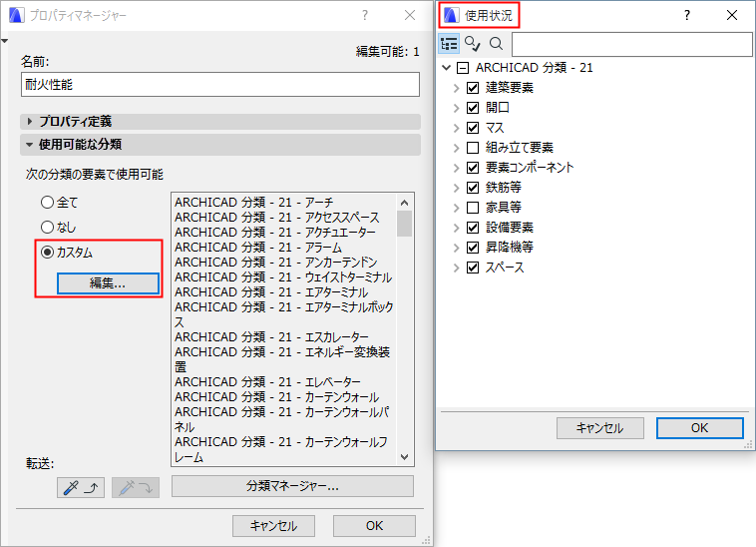Select 'ARCHICAD 分類 - 21 - カーテンウォール' row
Screen dimensions: 756x547
[x=284, y=396]
